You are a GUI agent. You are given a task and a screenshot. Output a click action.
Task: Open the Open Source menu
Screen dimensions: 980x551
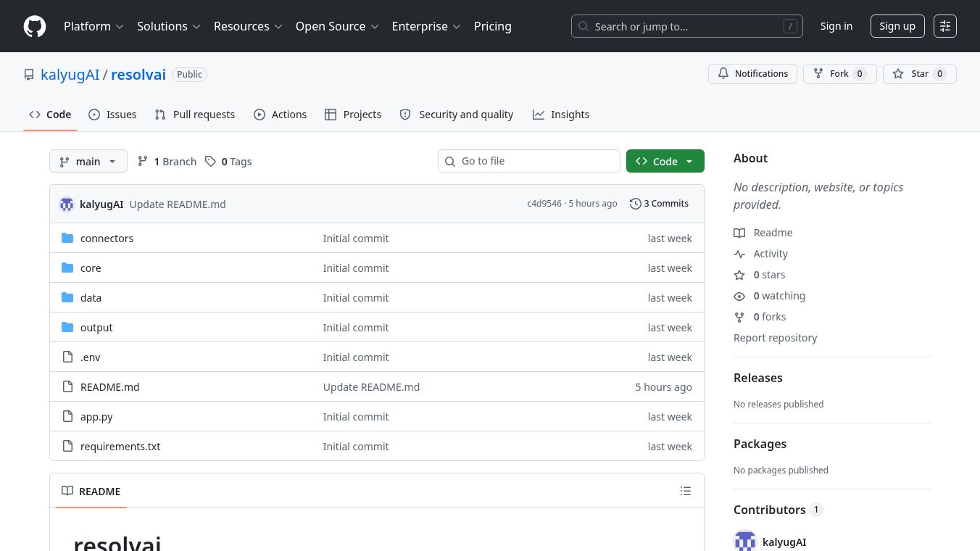337,26
